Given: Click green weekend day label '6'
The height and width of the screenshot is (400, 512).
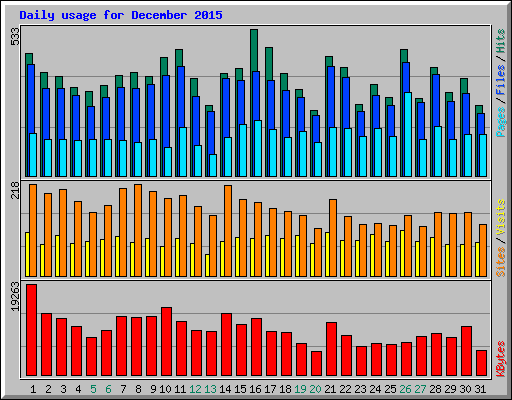Looking at the screenshot, I should (108, 389).
